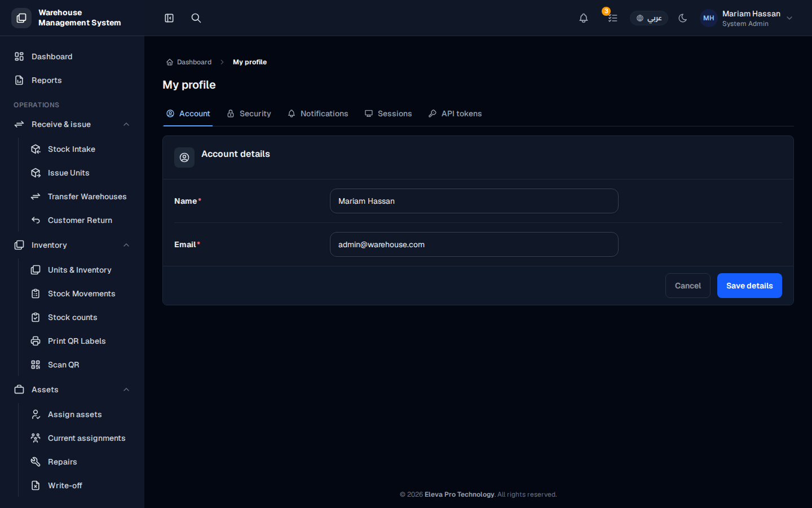Screen dimensions: 812x508
Task: Open search with the magnifier icon
Action: coord(196,18)
